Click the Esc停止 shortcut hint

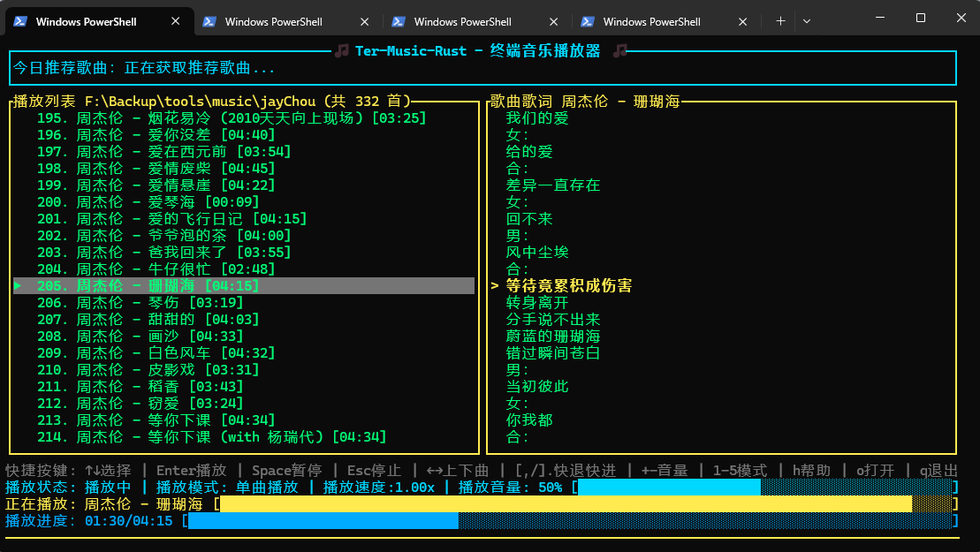pyautogui.click(x=375, y=471)
